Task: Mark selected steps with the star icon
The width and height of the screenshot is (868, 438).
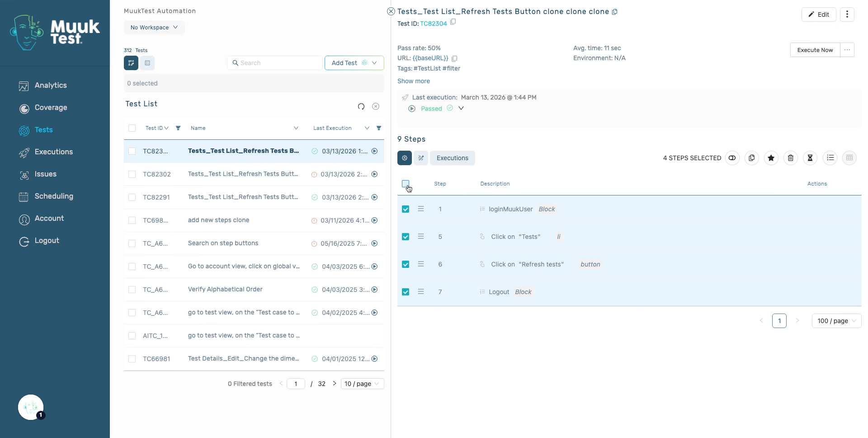Action: coord(771,158)
